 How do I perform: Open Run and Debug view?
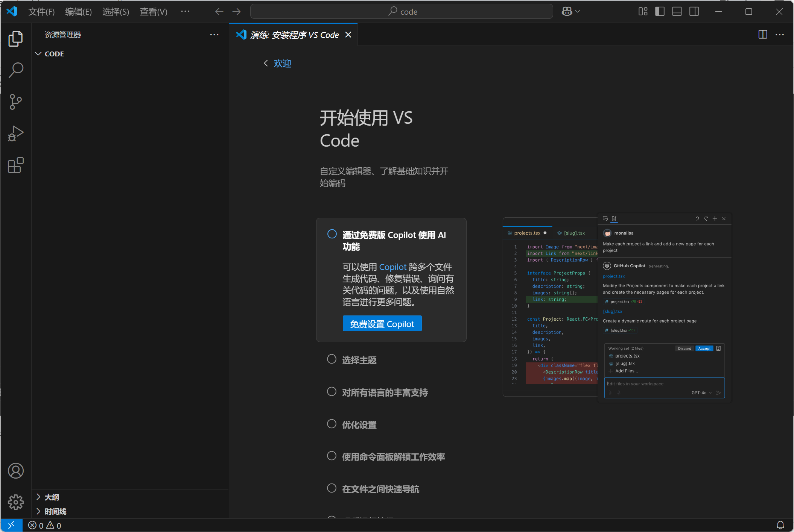tap(15, 133)
